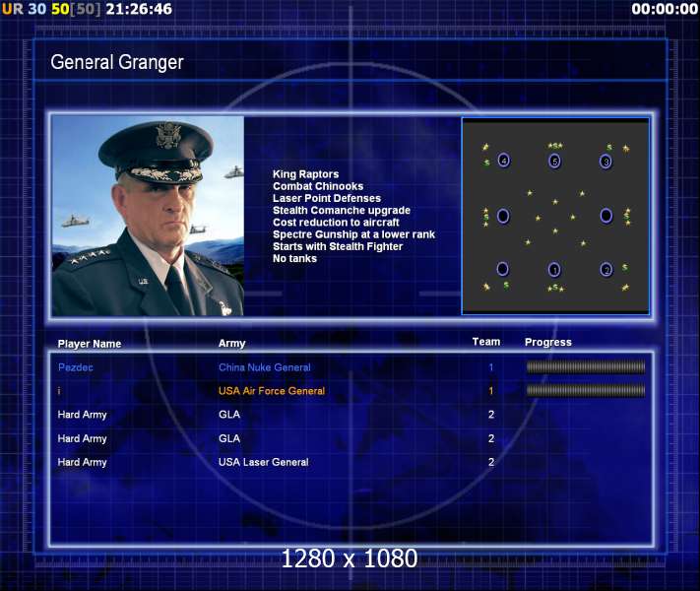Click the 'No tanks' trait line
The width and height of the screenshot is (700, 591).
[294, 259]
